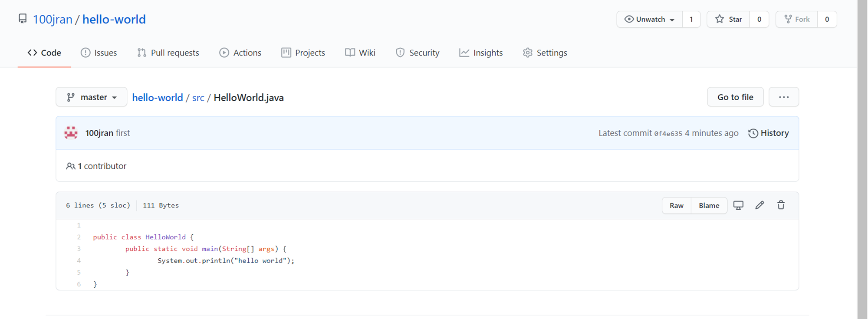Image resolution: width=868 pixels, height=319 pixels.
Task: Click the star count 0
Action: [759, 19]
